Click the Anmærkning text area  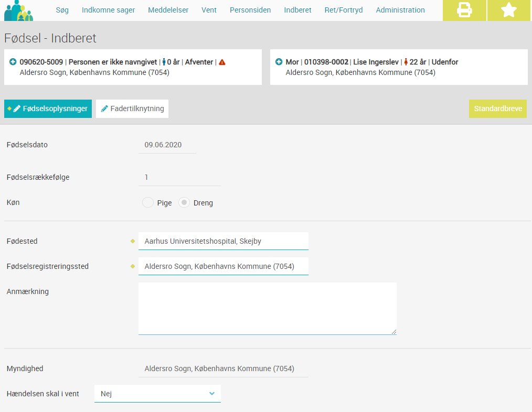pos(268,309)
